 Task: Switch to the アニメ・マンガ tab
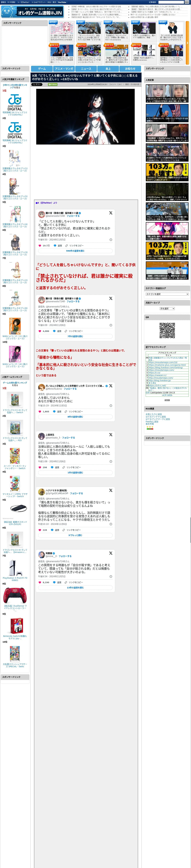tap(64, 68)
